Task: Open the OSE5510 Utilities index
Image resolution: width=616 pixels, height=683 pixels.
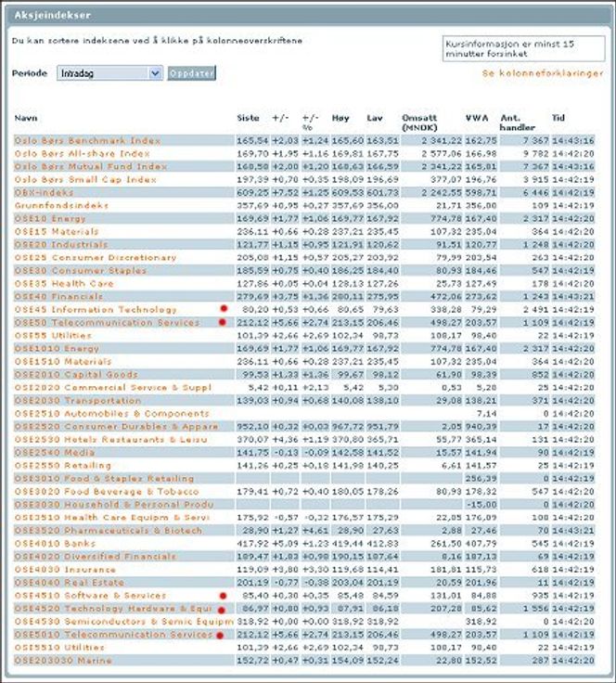Action: click(x=59, y=648)
